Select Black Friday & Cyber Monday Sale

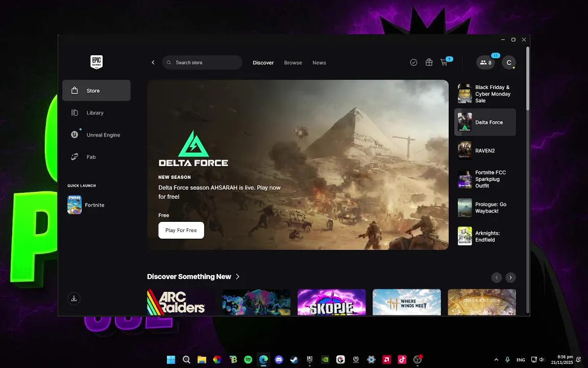pyautogui.click(x=485, y=94)
